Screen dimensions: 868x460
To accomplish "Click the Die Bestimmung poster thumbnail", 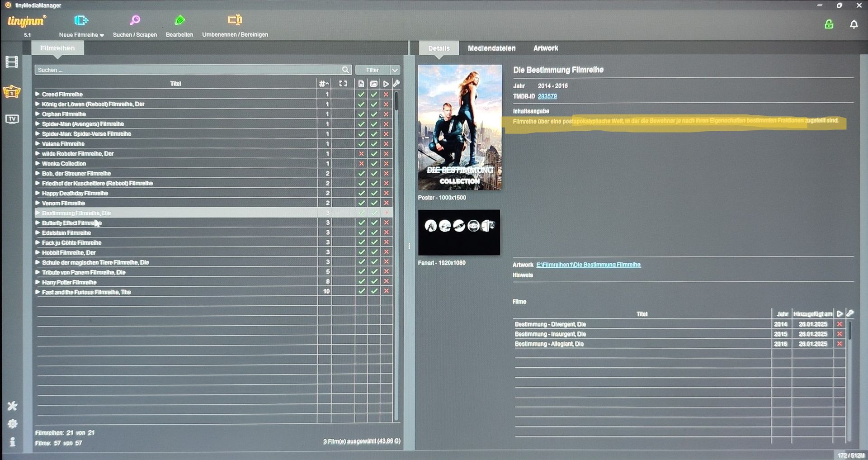I will 460,128.
